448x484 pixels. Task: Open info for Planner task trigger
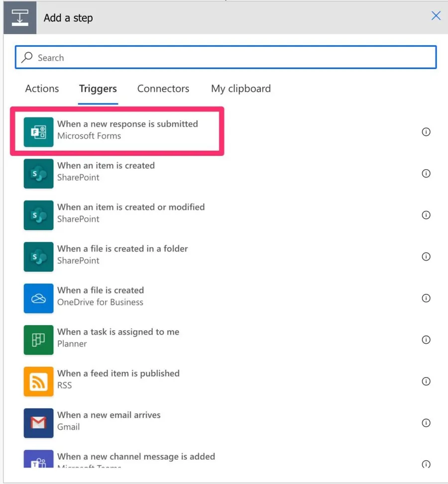[426, 340]
